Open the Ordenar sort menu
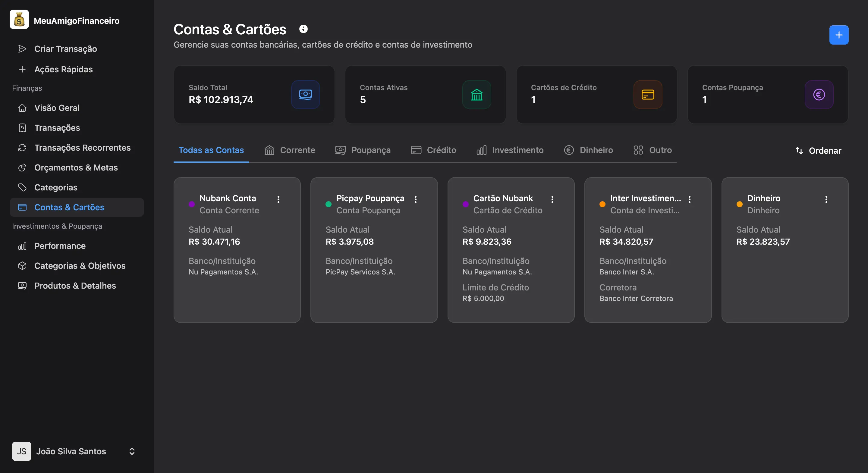The image size is (868, 473). tap(818, 151)
